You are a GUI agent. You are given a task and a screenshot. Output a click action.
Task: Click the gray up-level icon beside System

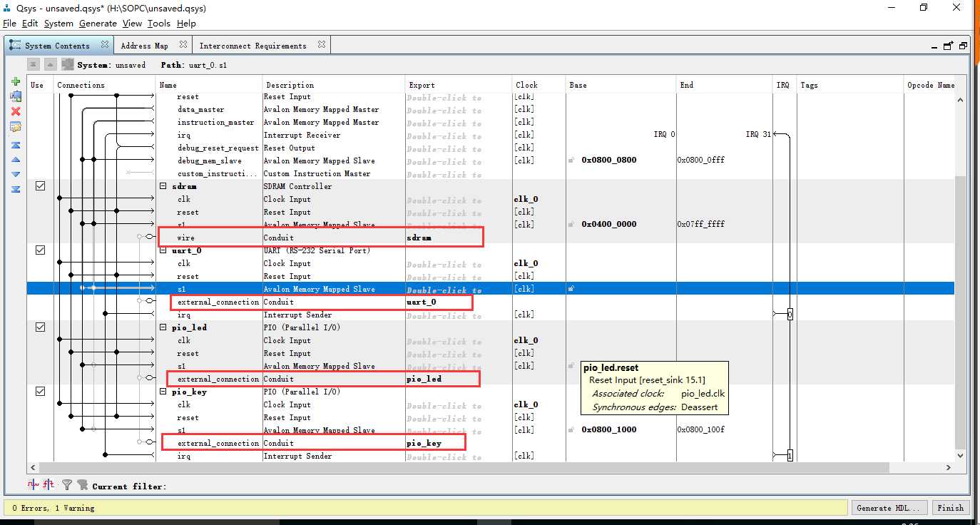click(x=50, y=64)
